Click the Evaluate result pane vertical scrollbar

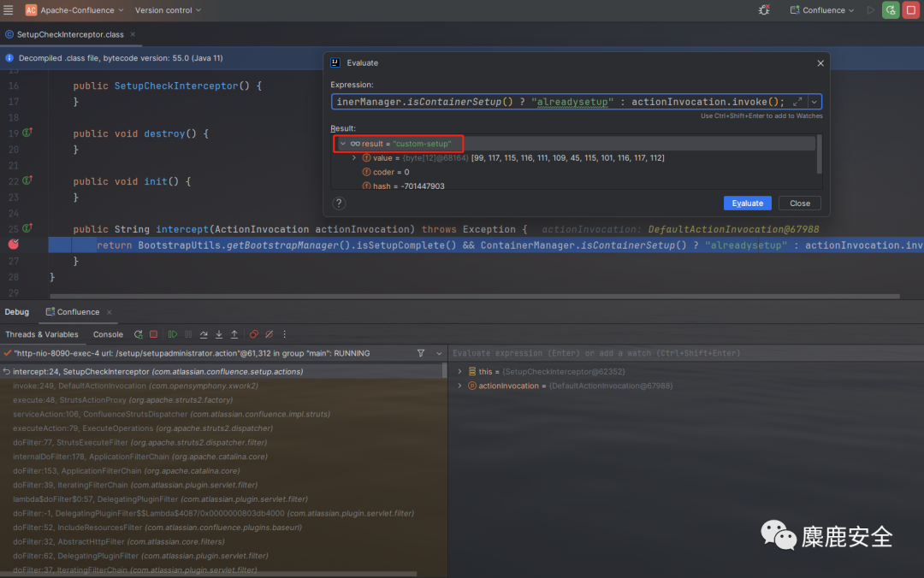[x=819, y=155]
